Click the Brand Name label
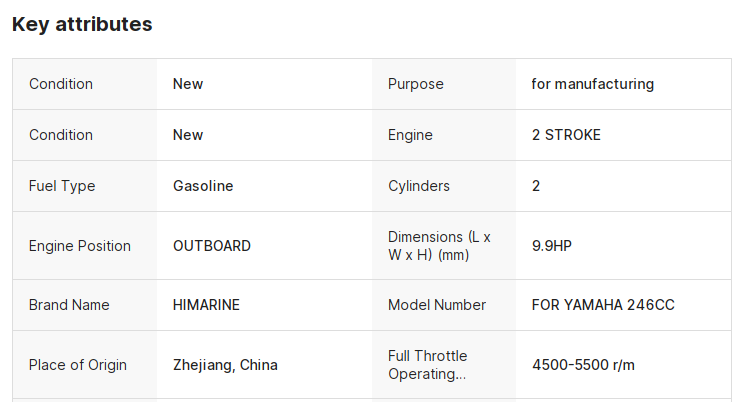 [x=69, y=305]
